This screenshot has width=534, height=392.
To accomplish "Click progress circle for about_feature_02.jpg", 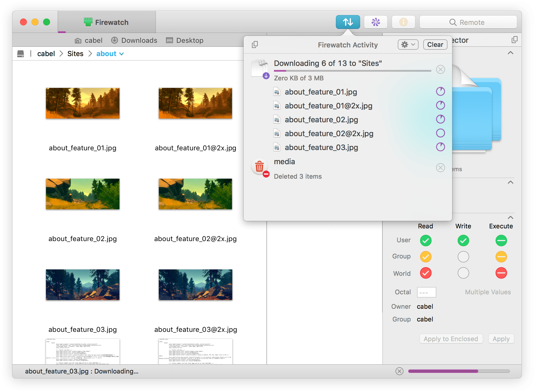I will (x=440, y=119).
